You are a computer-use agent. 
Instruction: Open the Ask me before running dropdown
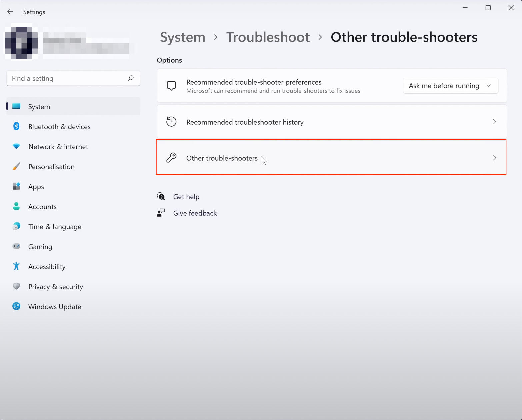coord(450,86)
